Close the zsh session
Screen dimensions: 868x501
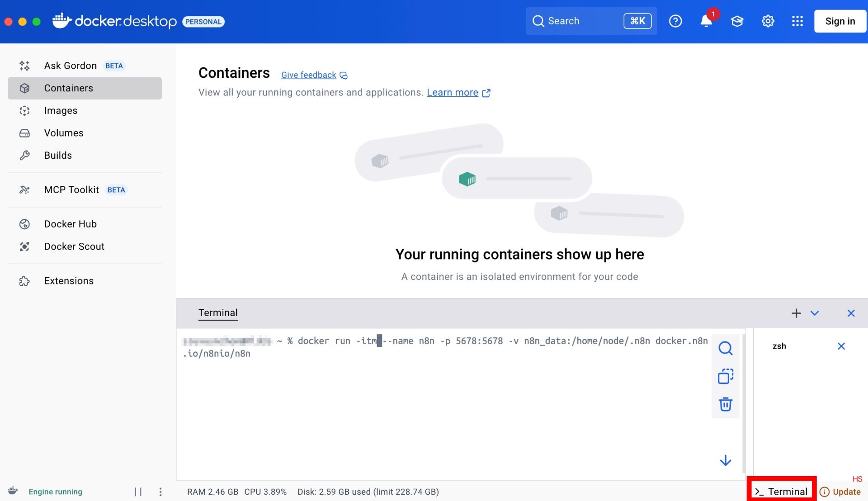[x=841, y=346]
